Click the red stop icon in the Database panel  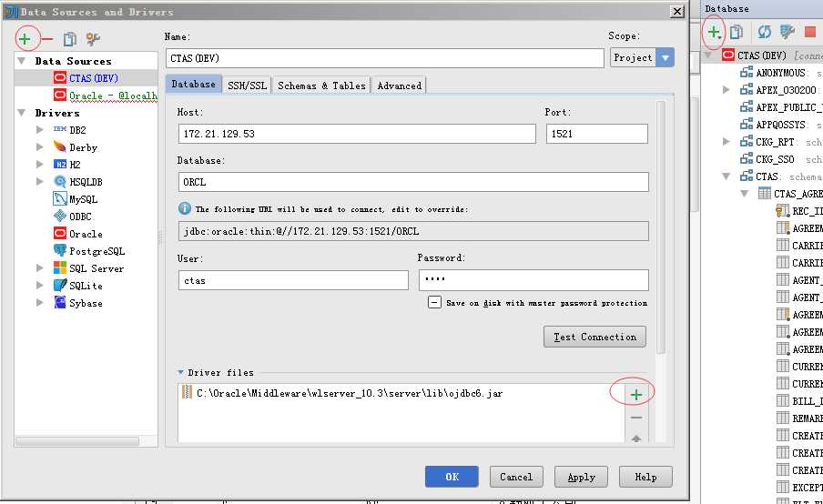click(x=810, y=33)
